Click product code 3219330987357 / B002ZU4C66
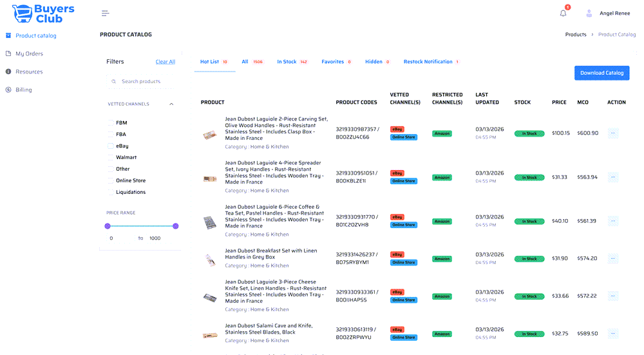The height and width of the screenshot is (355, 644). (357, 133)
